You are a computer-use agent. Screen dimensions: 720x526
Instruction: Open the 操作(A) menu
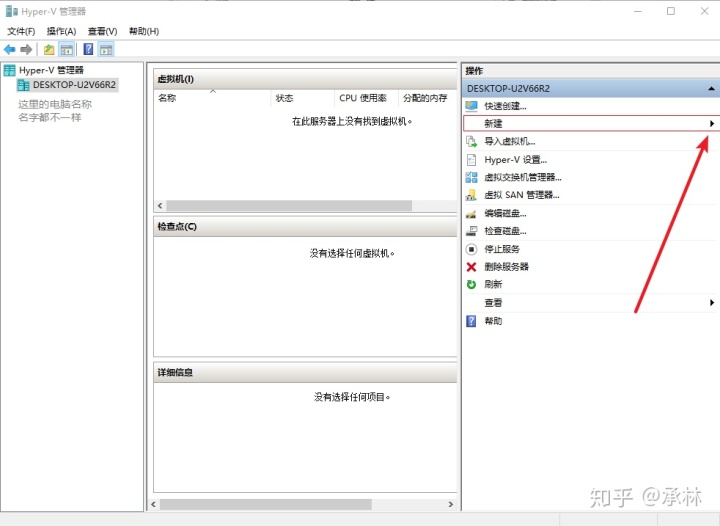[62, 31]
